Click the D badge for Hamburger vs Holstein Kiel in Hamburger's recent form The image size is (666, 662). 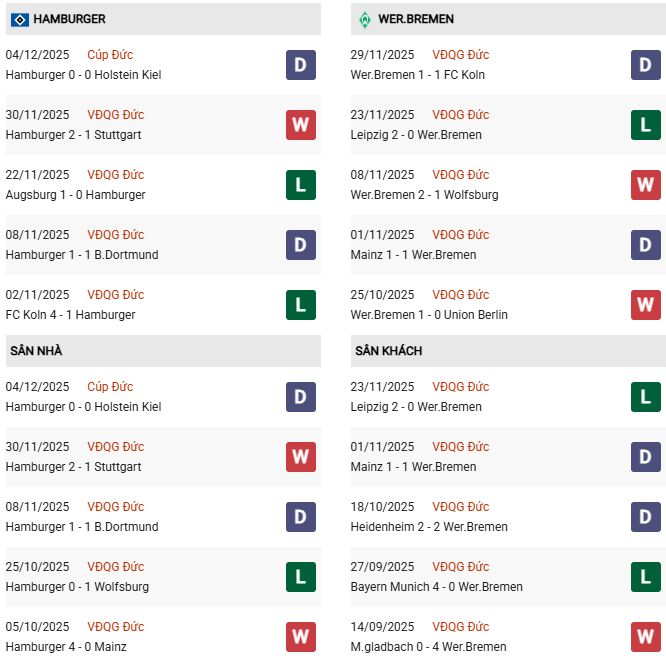coord(300,65)
